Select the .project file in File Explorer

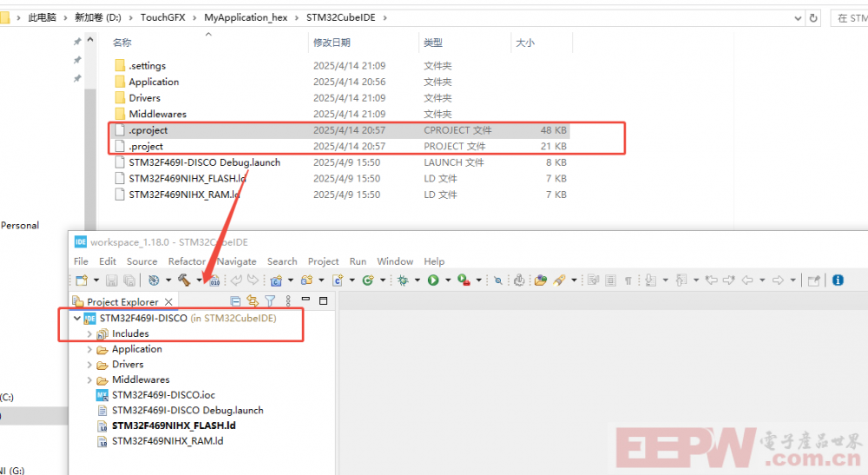pos(340,147)
